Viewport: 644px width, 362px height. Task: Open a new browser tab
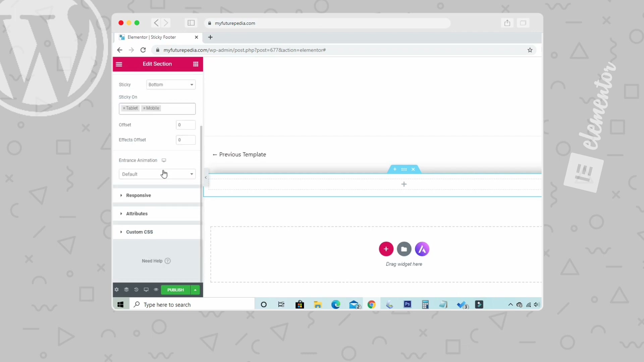210,37
